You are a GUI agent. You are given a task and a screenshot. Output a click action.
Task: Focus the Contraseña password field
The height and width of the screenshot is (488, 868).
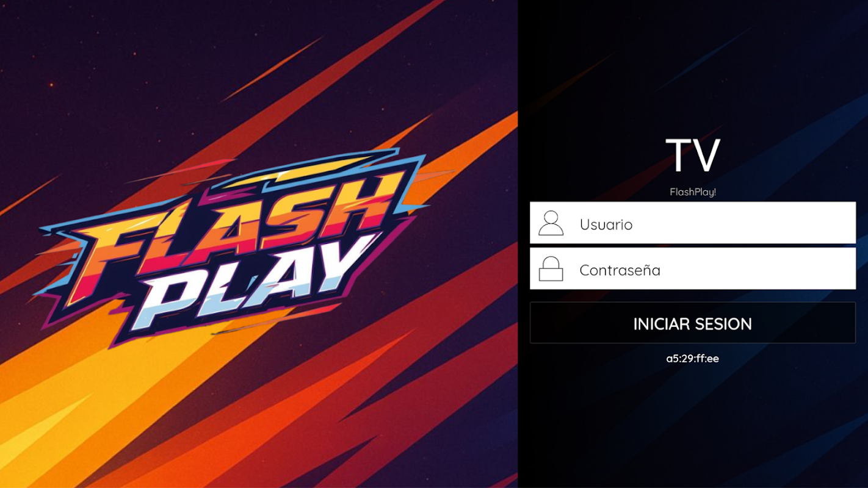[x=693, y=268]
